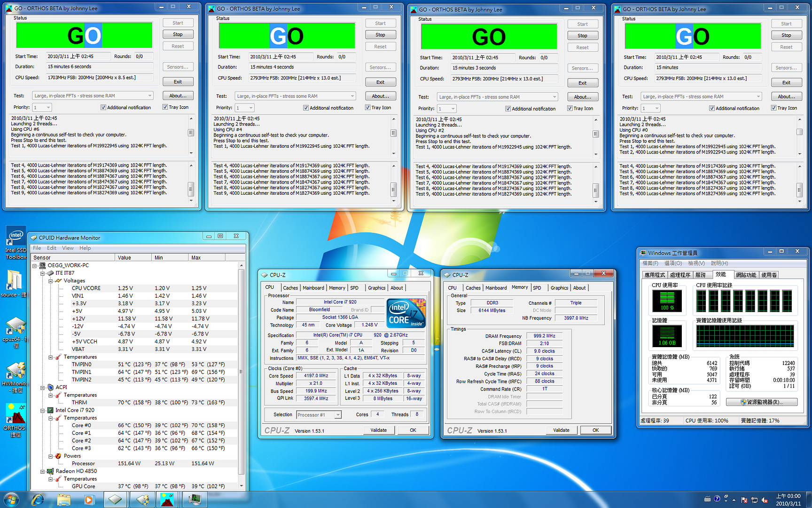Show hidden tray icons arrow
The image size is (812, 508).
click(x=734, y=500)
